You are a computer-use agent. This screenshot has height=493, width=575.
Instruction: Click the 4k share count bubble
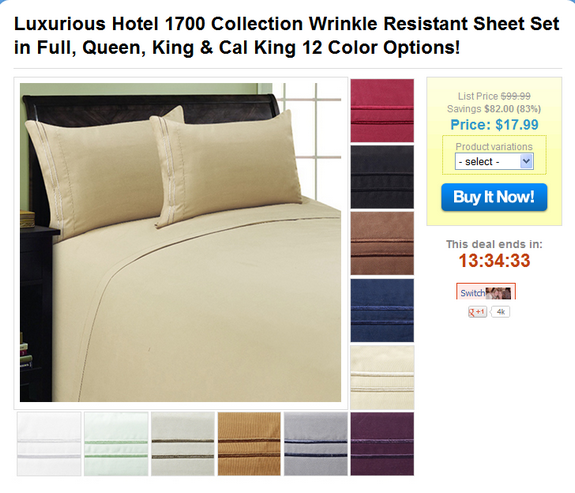click(500, 312)
